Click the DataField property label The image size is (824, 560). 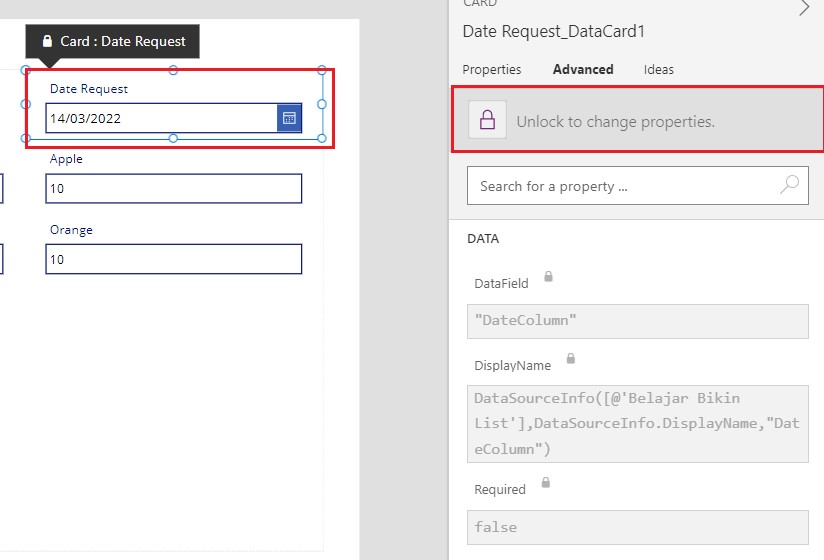(x=501, y=284)
